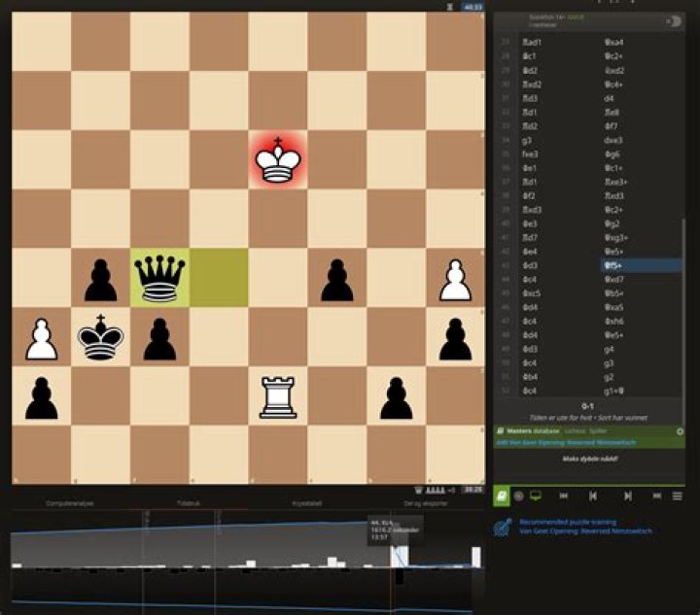Click the white pawn on h4
Viewport: 700px width, 615px height.
455,278
